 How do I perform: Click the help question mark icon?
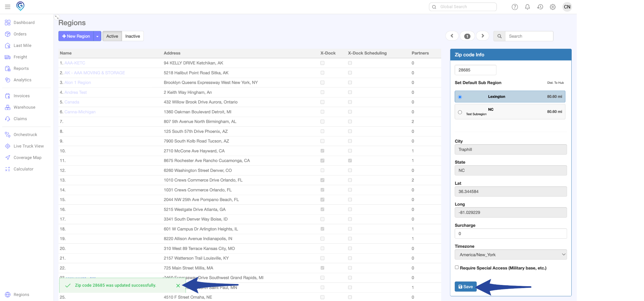coord(514,7)
